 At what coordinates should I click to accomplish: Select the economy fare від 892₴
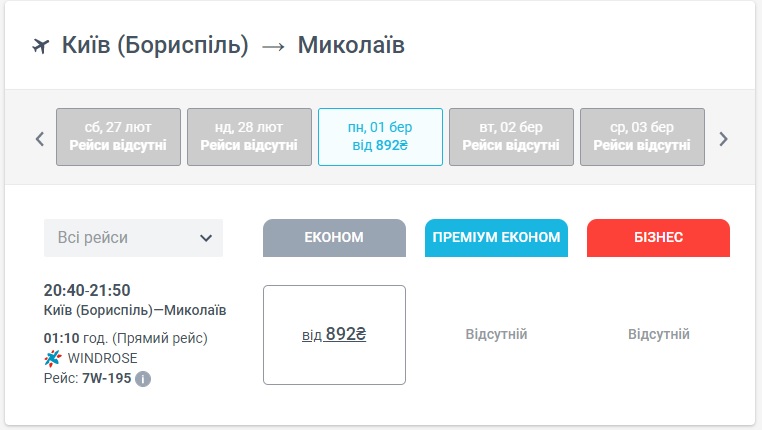point(334,334)
